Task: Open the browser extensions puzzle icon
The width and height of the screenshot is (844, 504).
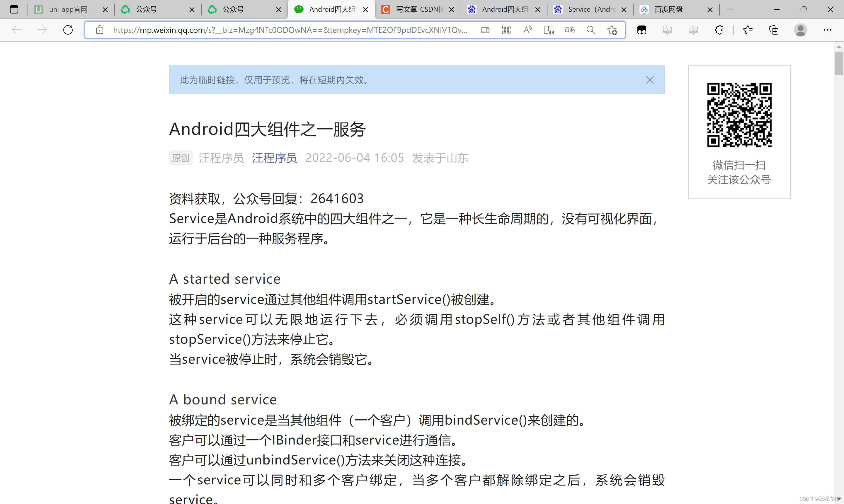Action: coord(719,30)
